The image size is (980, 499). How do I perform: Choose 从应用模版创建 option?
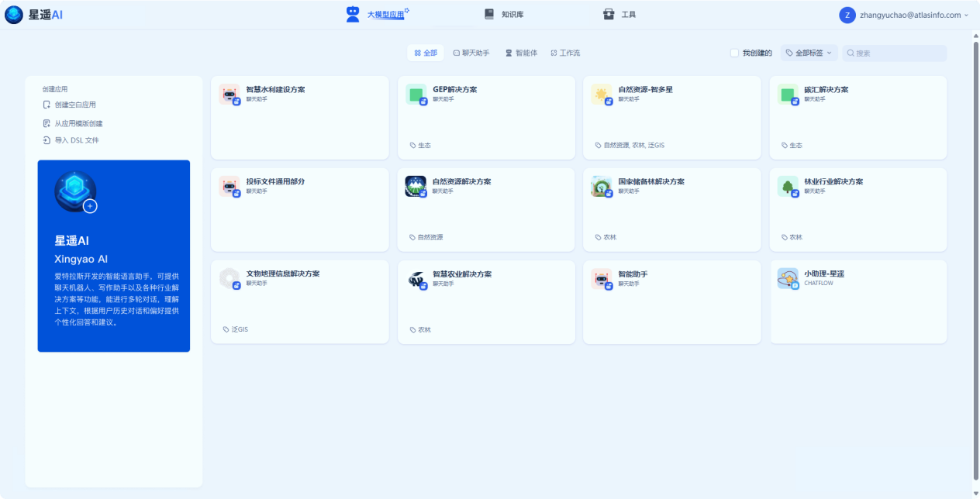(x=78, y=123)
